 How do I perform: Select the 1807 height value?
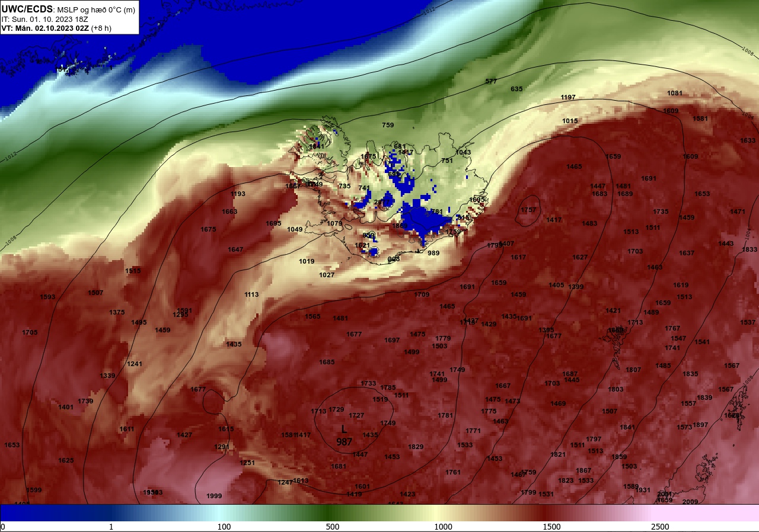click(633, 370)
